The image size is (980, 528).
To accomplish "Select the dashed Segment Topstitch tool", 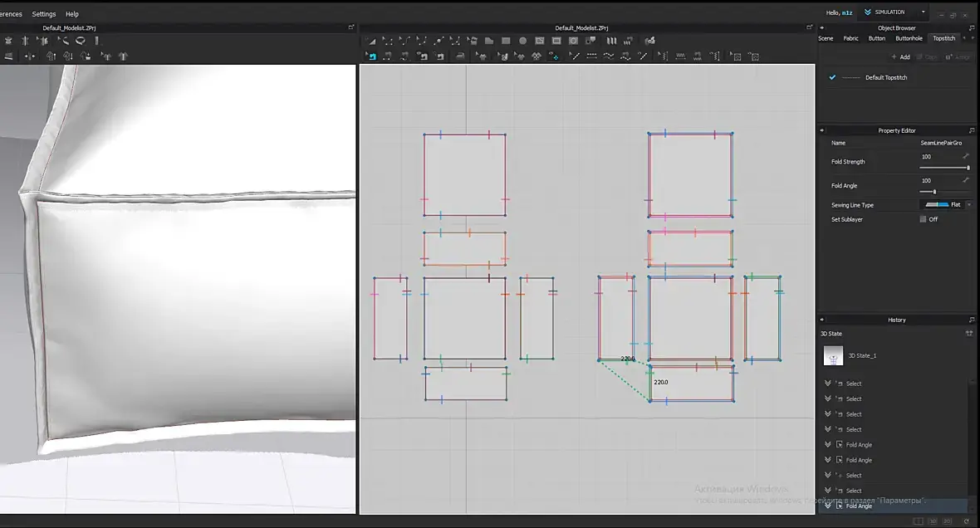I will [590, 56].
